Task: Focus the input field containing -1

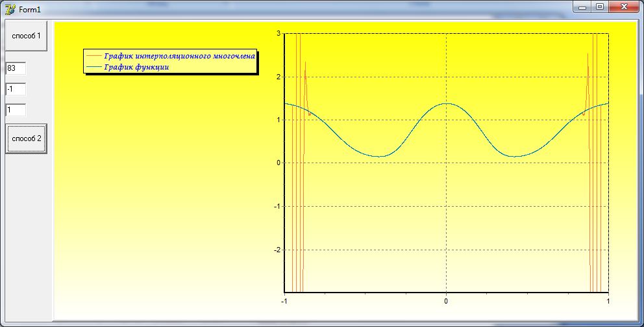Action: (16, 89)
